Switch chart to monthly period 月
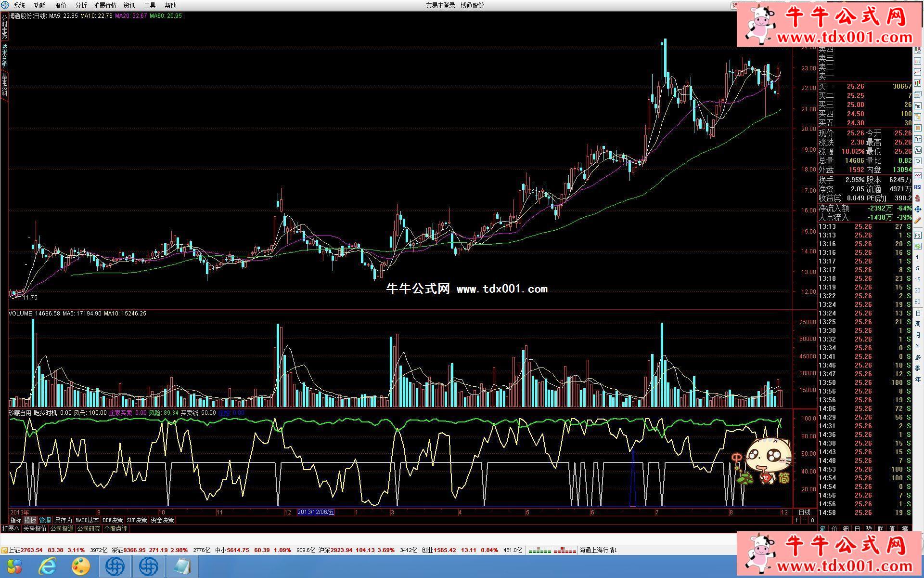This screenshot has height=578, width=924. coord(918,335)
